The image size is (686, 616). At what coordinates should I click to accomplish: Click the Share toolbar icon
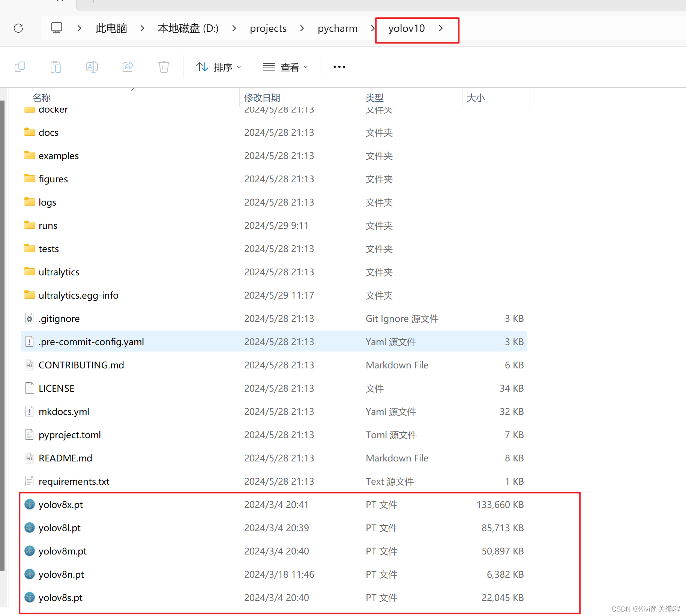[x=128, y=67]
